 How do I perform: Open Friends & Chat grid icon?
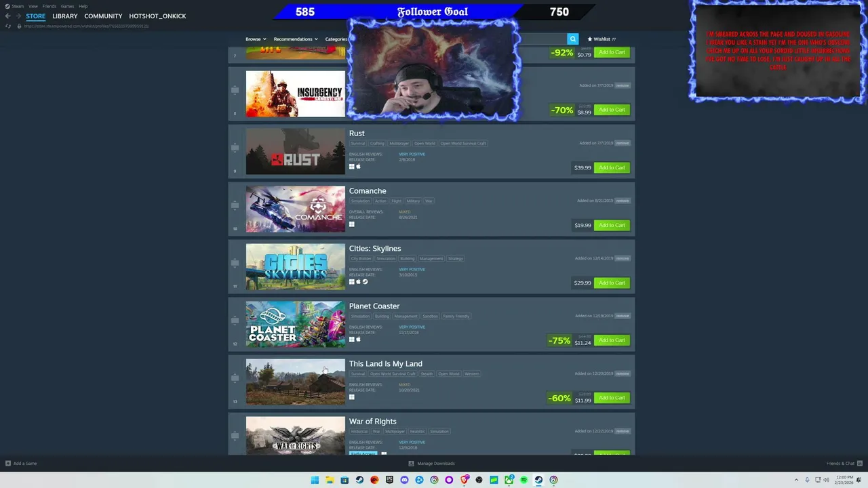859,464
